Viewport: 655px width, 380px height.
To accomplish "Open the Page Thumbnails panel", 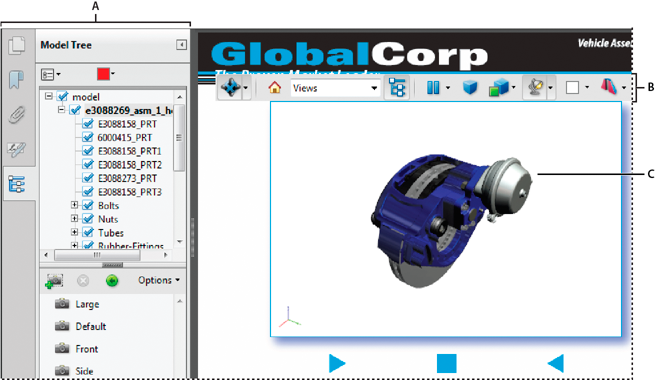I will (17, 46).
